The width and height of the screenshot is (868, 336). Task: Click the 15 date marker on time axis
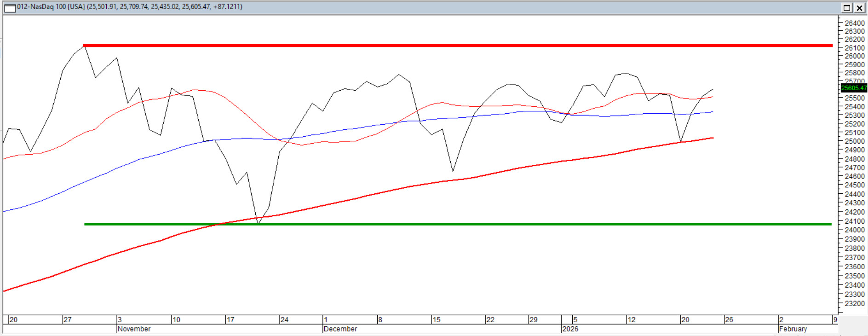point(436,320)
